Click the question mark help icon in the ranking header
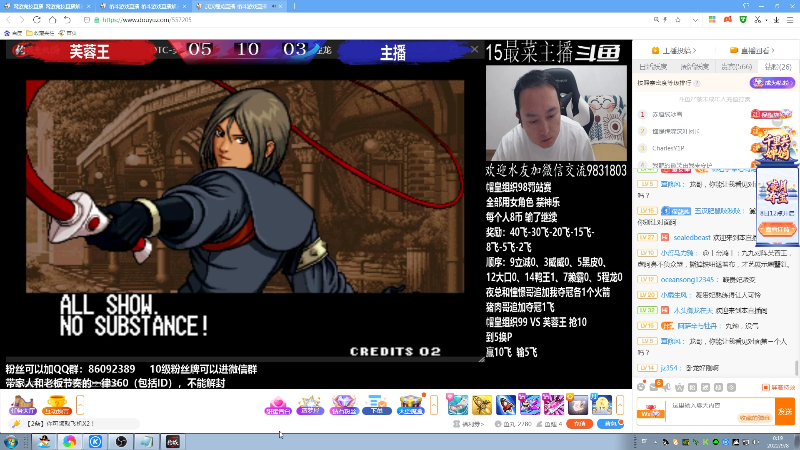The image size is (800, 450). [697, 83]
